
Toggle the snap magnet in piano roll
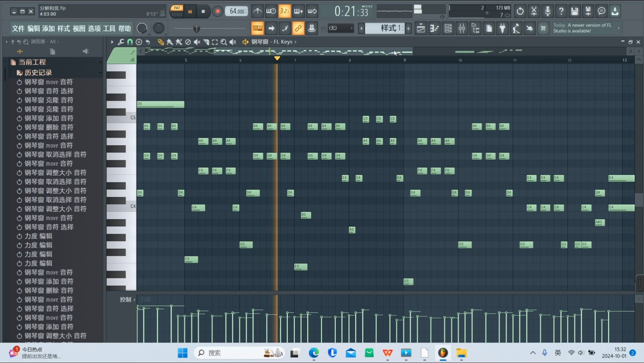(130, 42)
